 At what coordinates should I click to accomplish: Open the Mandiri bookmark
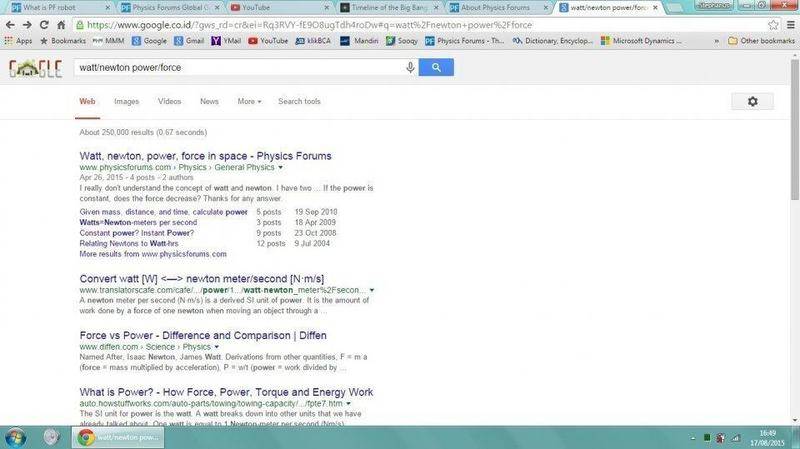coord(359,41)
